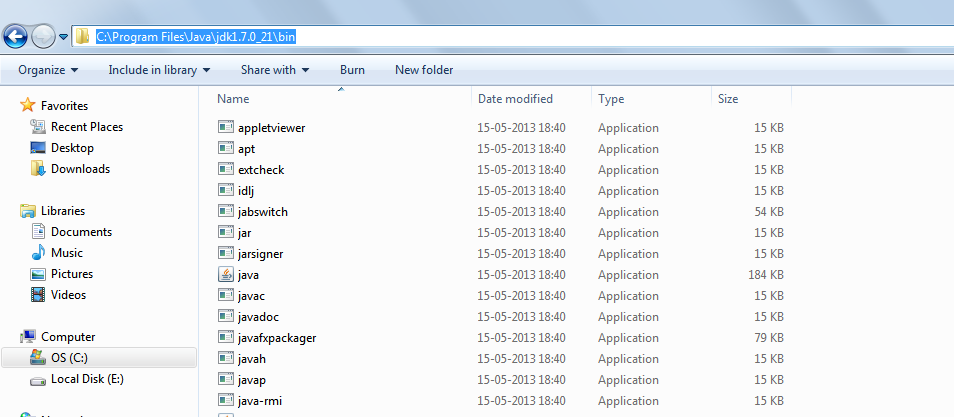This screenshot has width=954, height=417.
Task: Click the jar application icon
Action: tap(226, 232)
